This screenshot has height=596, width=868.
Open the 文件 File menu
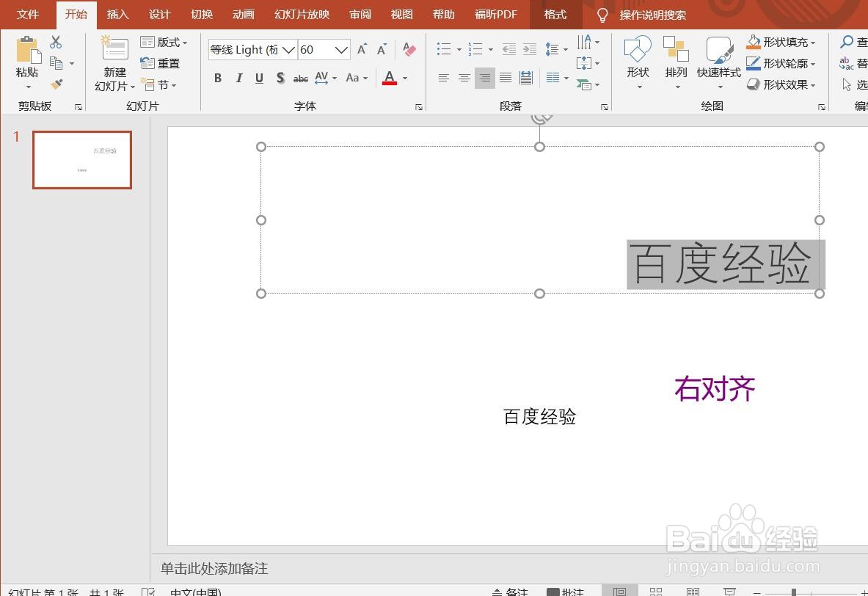pos(28,15)
